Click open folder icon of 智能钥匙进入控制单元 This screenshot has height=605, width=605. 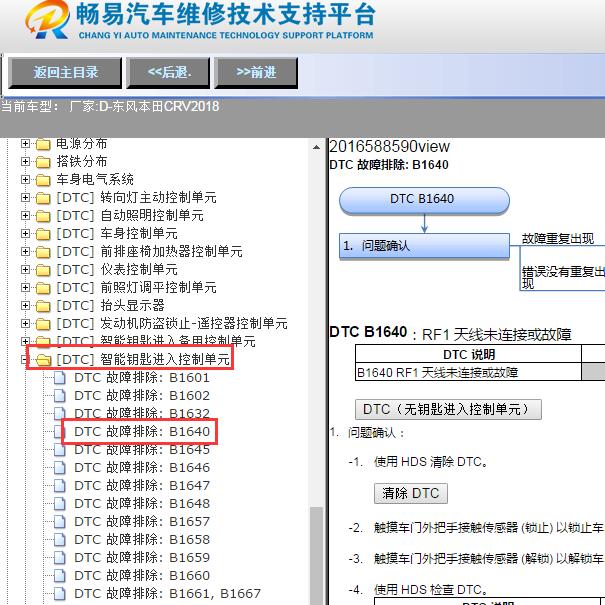click(44, 360)
